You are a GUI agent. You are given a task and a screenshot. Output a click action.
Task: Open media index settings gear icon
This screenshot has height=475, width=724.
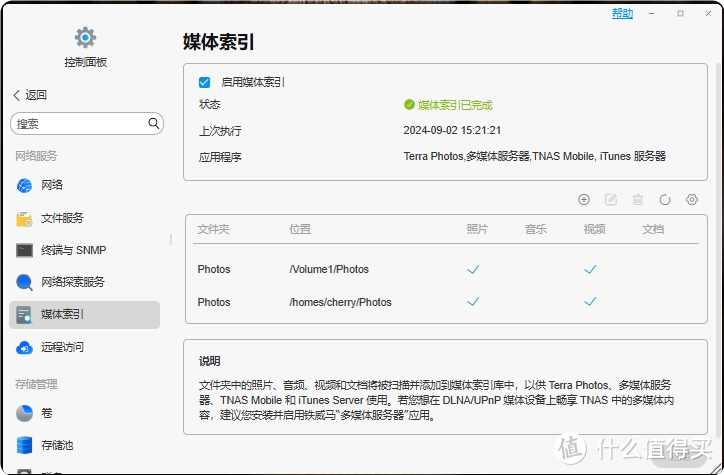(x=691, y=200)
